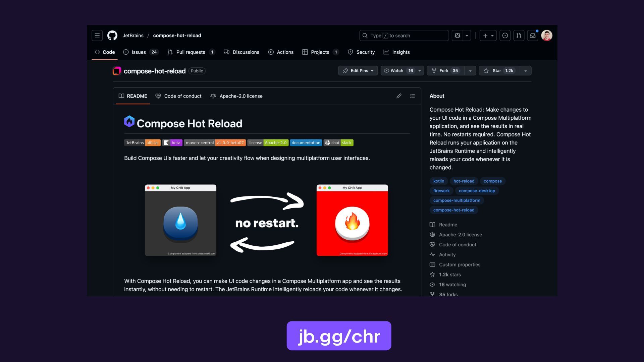Open pull requests icon in header
This screenshot has height=362, width=644.
click(519, 36)
